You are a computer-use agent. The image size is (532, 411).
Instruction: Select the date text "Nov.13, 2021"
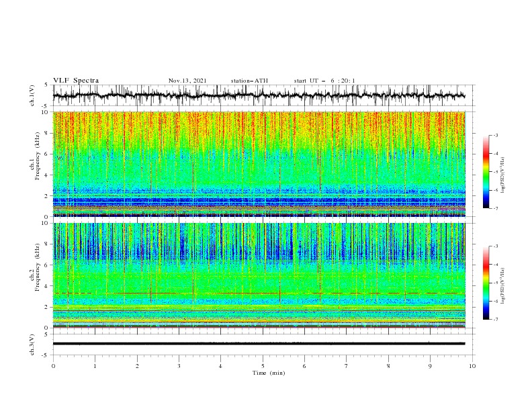pyautogui.click(x=187, y=81)
